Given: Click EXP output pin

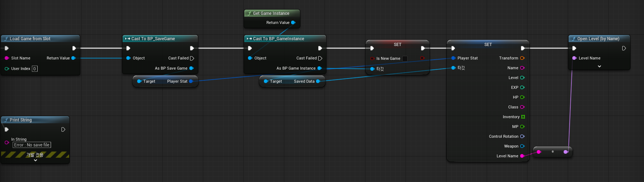Looking at the screenshot, I should pyautogui.click(x=522, y=87).
